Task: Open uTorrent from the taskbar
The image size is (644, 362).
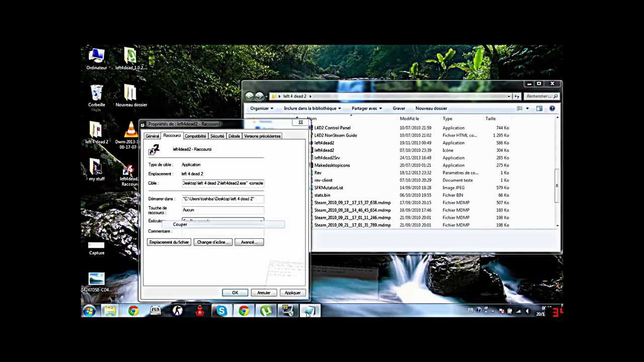Action: 266,311
